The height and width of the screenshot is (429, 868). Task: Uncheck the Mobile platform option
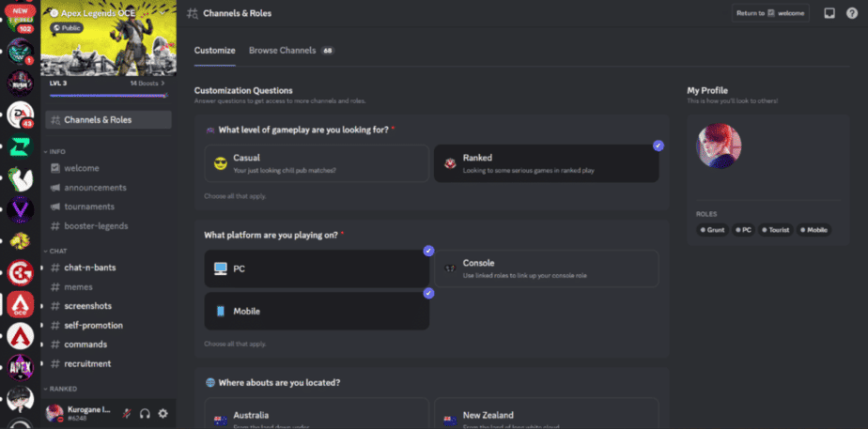pyautogui.click(x=317, y=312)
